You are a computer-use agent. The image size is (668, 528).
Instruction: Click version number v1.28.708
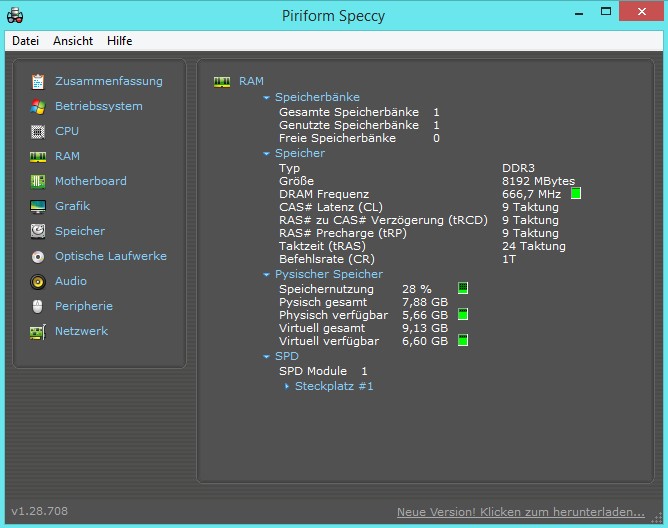pos(40,511)
